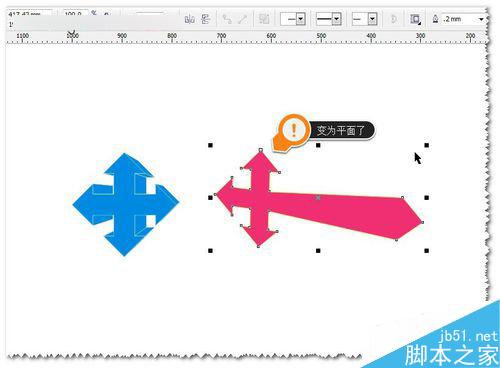Click the bottom-left selection handle
500x368 pixels.
click(x=210, y=250)
